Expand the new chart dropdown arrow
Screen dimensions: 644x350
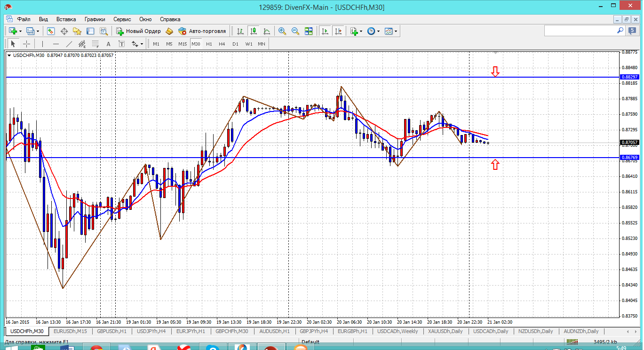pyautogui.click(x=20, y=31)
